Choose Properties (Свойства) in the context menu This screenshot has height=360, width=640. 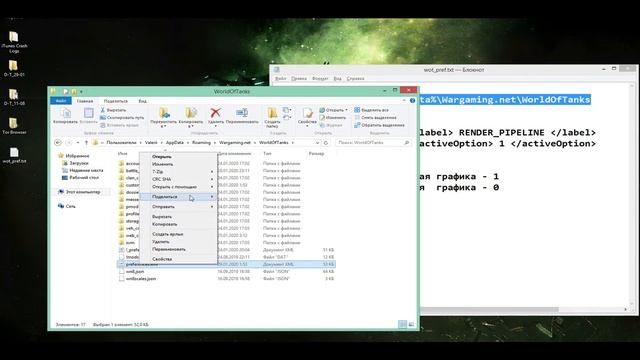[178, 259]
